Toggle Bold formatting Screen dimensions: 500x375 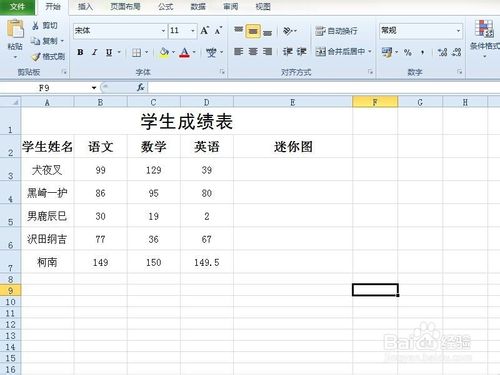(x=80, y=52)
